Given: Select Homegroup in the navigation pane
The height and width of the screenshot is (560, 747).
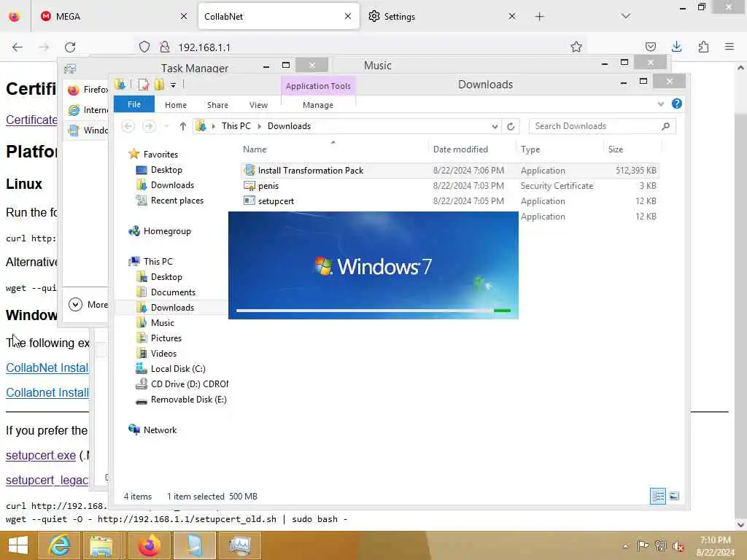Looking at the screenshot, I should tap(167, 231).
